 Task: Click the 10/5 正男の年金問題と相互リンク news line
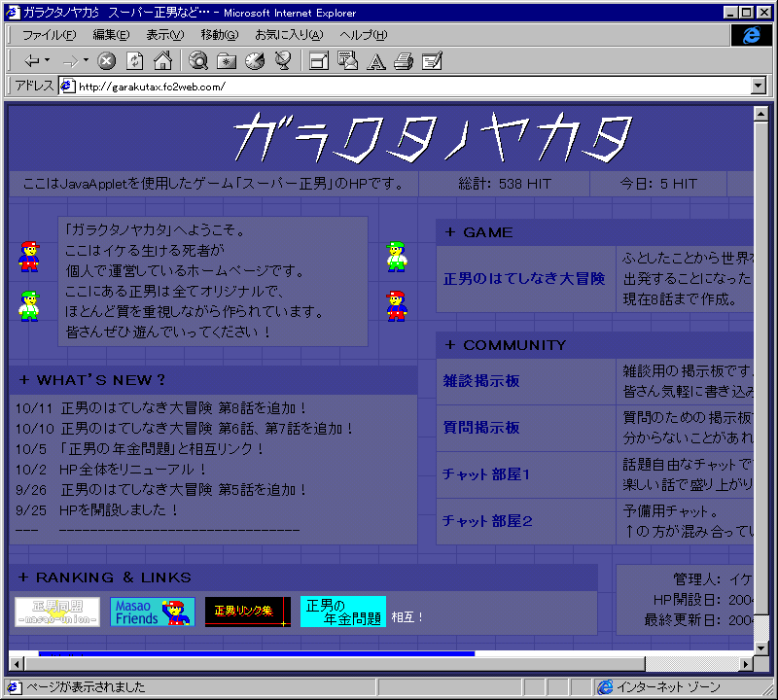point(139,449)
